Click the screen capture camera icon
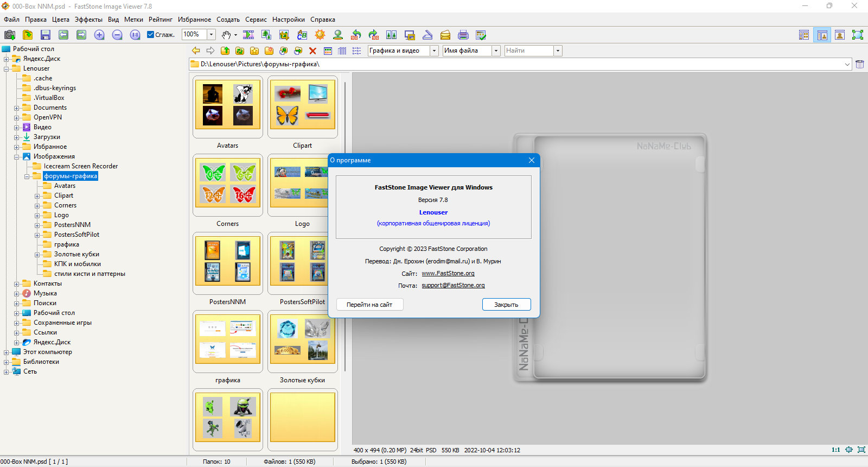This screenshot has width=868, height=467. pos(10,35)
